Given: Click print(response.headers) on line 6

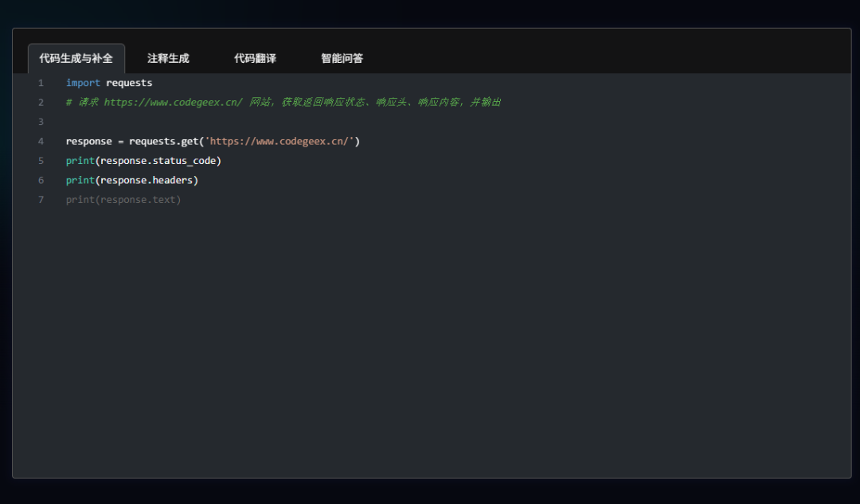Looking at the screenshot, I should [x=131, y=180].
